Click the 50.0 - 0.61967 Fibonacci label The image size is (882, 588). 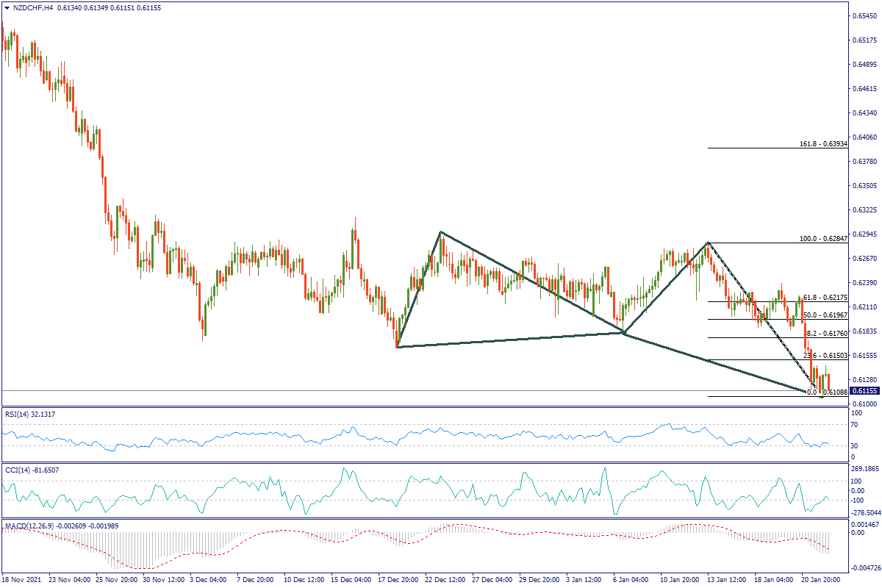click(826, 315)
